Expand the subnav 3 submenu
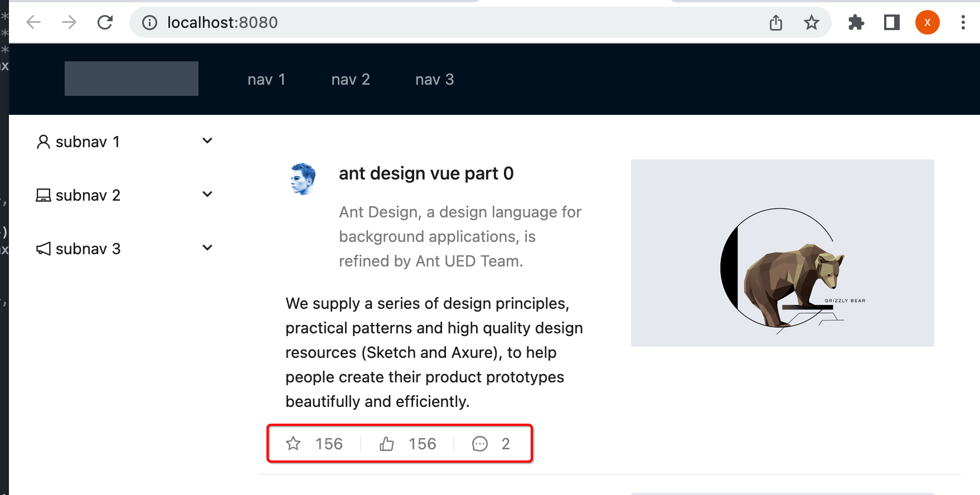Image resolution: width=980 pixels, height=495 pixels. pyautogui.click(x=125, y=249)
